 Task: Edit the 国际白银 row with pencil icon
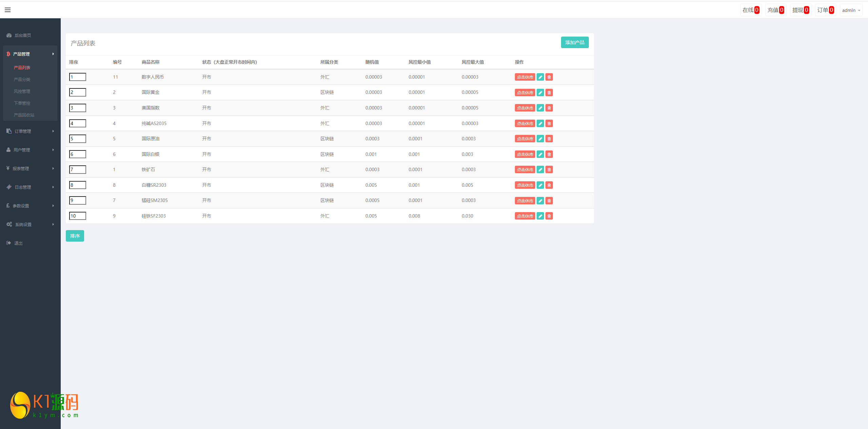click(540, 154)
